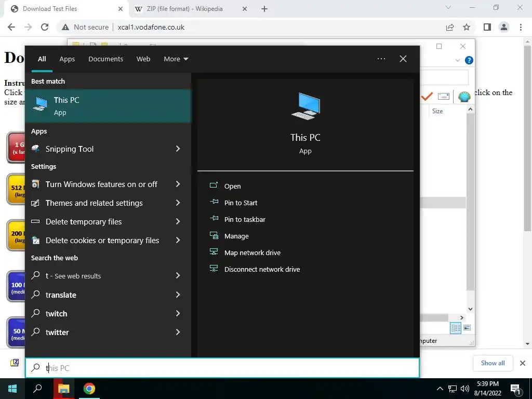The height and width of the screenshot is (399, 532).
Task: Click the Snipping Tool app icon
Action: pos(36,149)
